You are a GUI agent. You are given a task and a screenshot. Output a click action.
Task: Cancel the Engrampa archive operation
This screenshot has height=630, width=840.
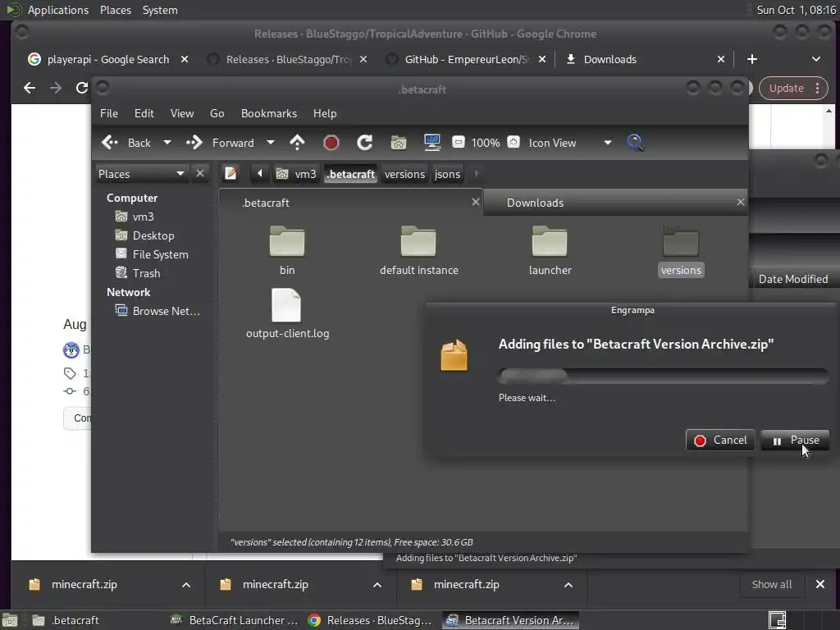(720, 440)
